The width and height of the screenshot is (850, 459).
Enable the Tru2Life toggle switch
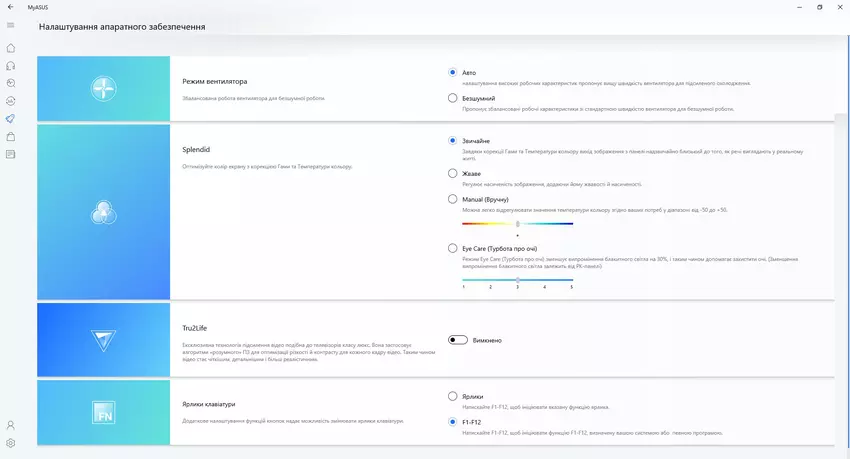(x=458, y=340)
